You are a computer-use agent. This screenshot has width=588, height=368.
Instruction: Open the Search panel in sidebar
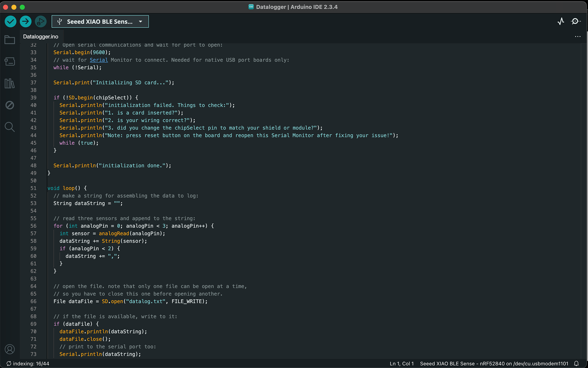point(10,127)
